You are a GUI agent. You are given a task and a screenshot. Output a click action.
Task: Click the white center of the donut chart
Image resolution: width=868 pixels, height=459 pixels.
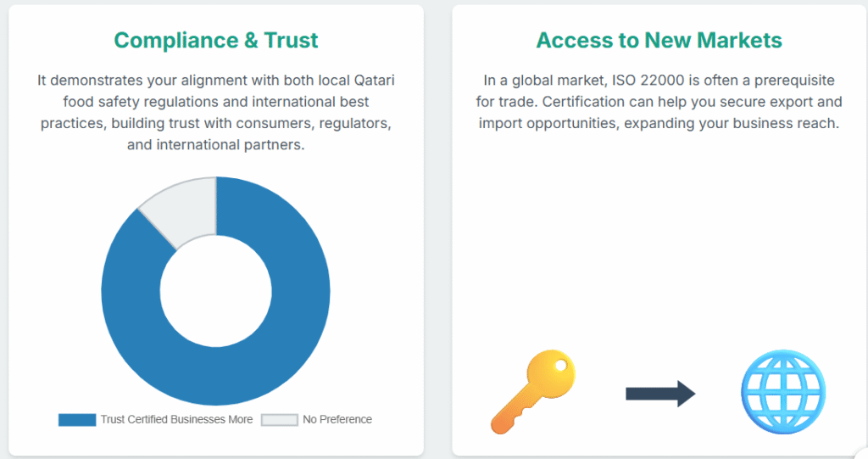(216, 291)
